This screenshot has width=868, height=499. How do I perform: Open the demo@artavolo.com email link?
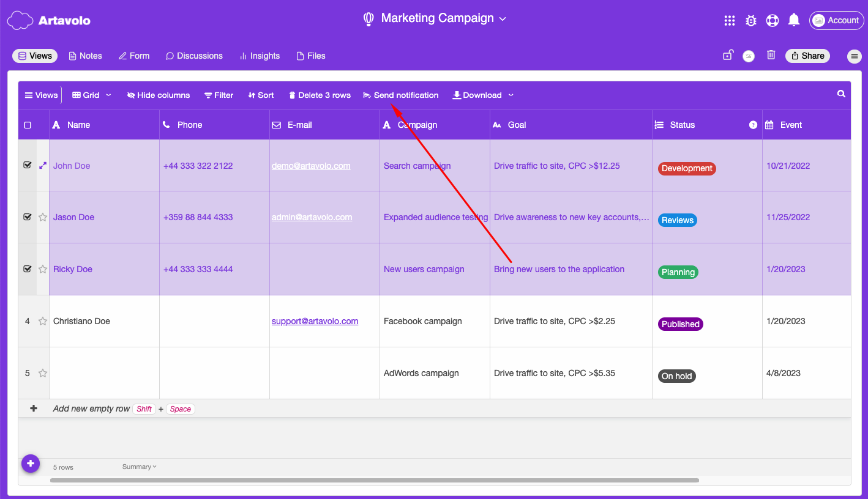[x=311, y=166]
